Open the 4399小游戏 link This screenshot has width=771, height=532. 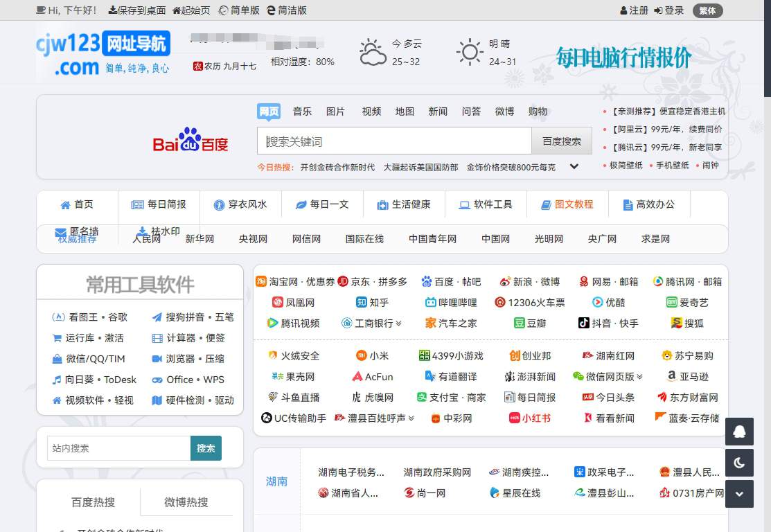pos(451,355)
